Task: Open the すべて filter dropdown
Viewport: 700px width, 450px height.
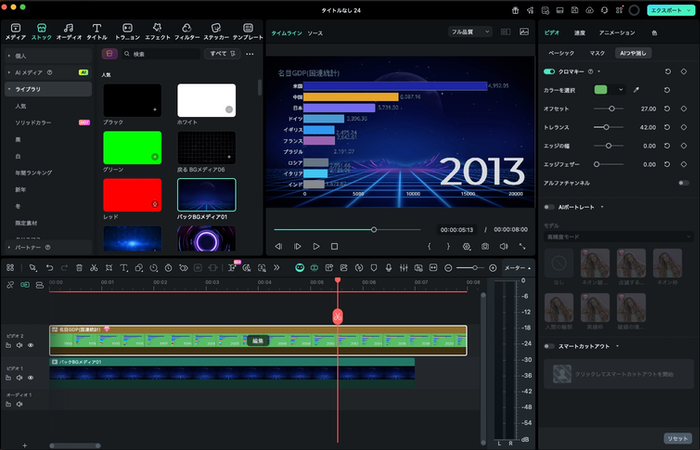Action: coord(220,54)
